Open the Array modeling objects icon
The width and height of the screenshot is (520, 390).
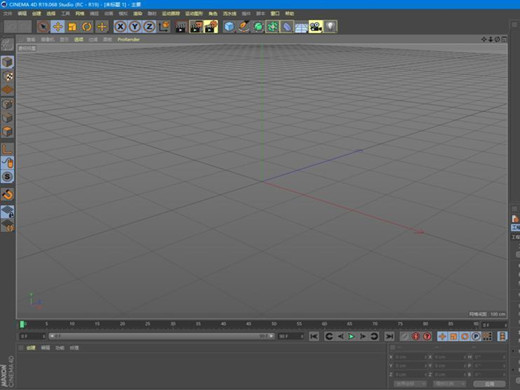pos(272,27)
